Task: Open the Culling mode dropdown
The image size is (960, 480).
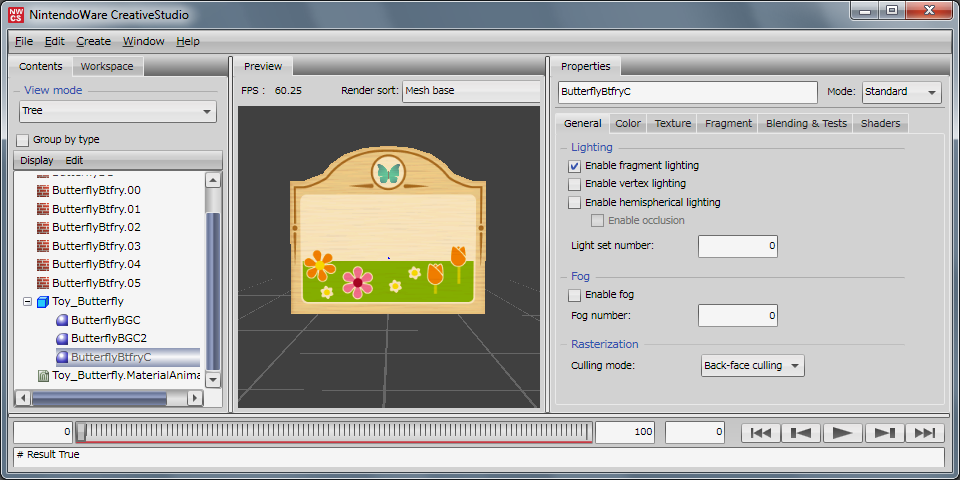Action: point(753,366)
